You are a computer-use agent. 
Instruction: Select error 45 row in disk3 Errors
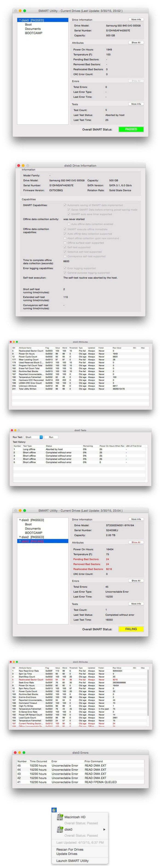pyautogui.click(x=80, y=765)
